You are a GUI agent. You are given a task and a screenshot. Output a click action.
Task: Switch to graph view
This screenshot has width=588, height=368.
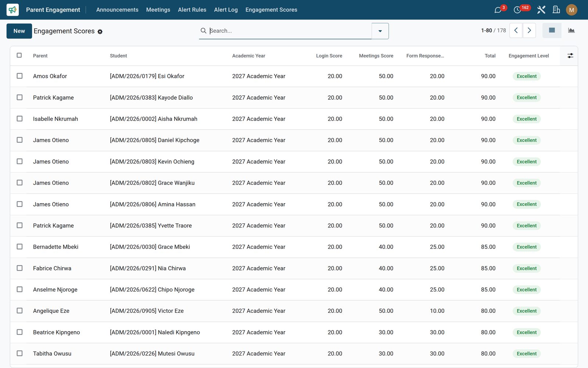point(571,31)
